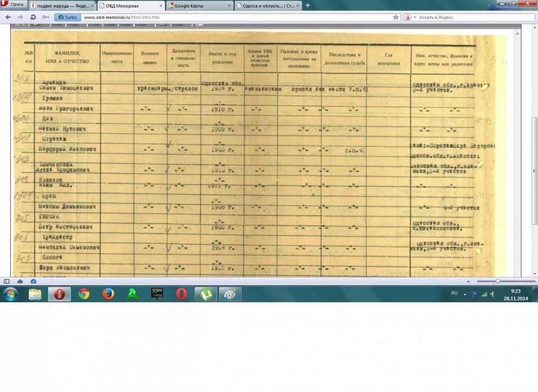Image resolution: width=538 pixels, height=392 pixels.
Task: Open the network signal tray icon
Action: tap(484, 294)
